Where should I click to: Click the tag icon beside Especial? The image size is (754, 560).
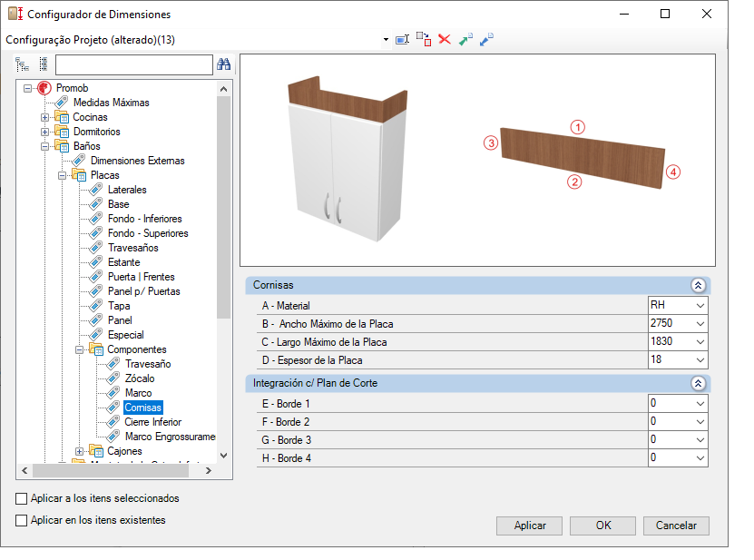tap(96, 334)
